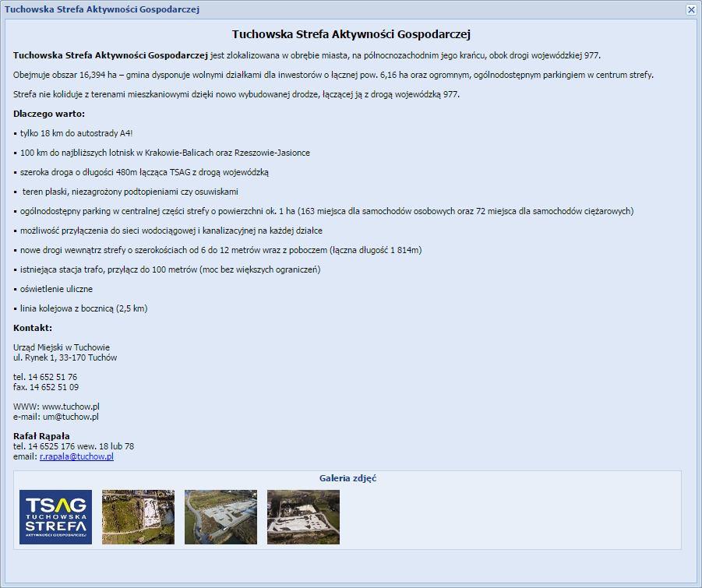Open the TSAG logo gallery thumbnail
702x588 pixels.
pos(55,517)
